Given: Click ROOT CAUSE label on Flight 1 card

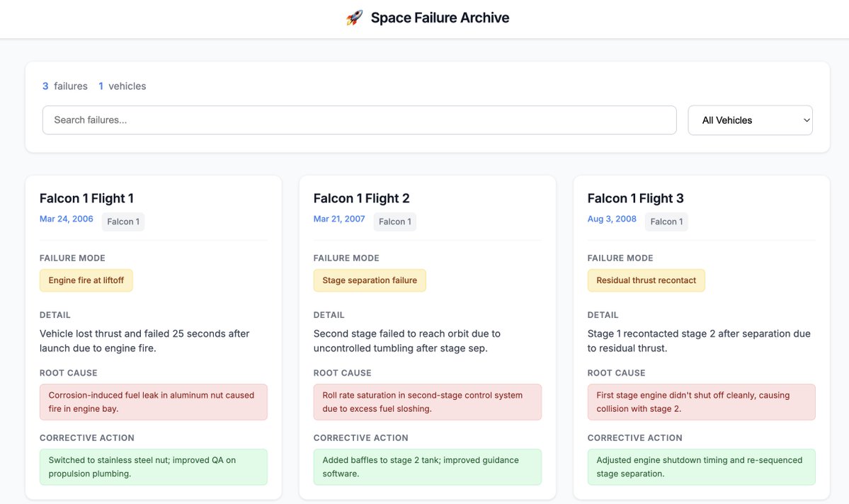Looking at the screenshot, I should (68, 373).
